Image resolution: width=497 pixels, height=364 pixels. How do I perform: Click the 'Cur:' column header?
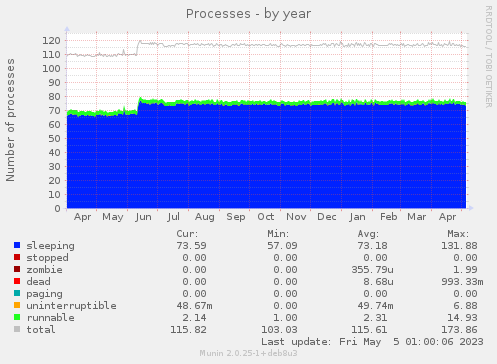[x=187, y=234]
